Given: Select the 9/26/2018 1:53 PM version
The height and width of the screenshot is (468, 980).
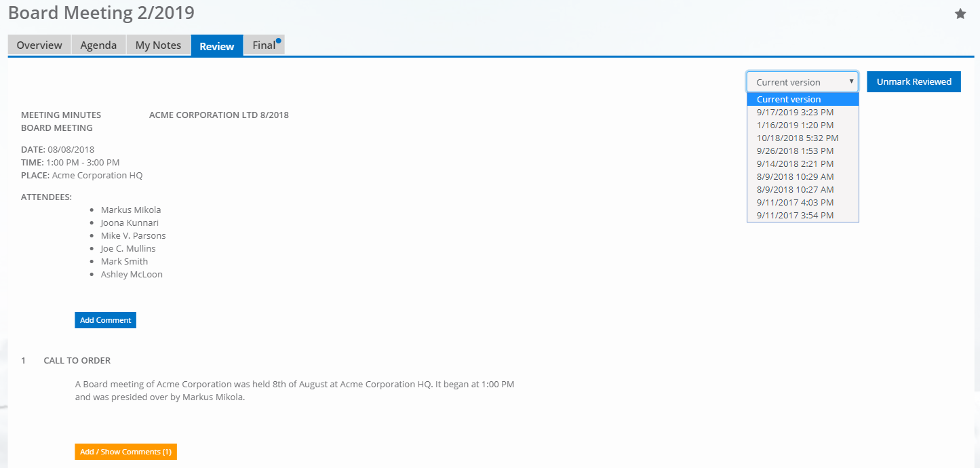Looking at the screenshot, I should (795, 151).
